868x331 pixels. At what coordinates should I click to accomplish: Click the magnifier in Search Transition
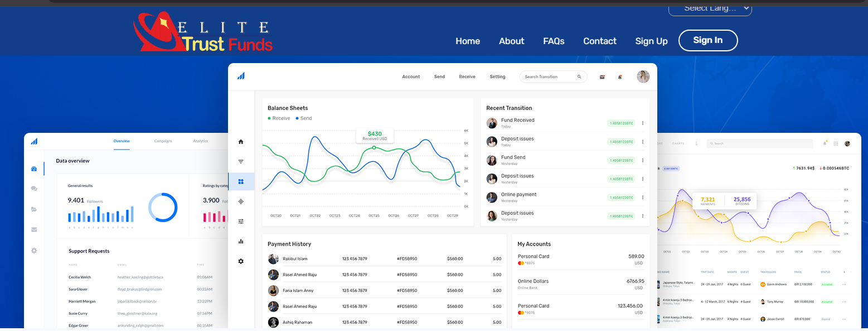(x=579, y=76)
